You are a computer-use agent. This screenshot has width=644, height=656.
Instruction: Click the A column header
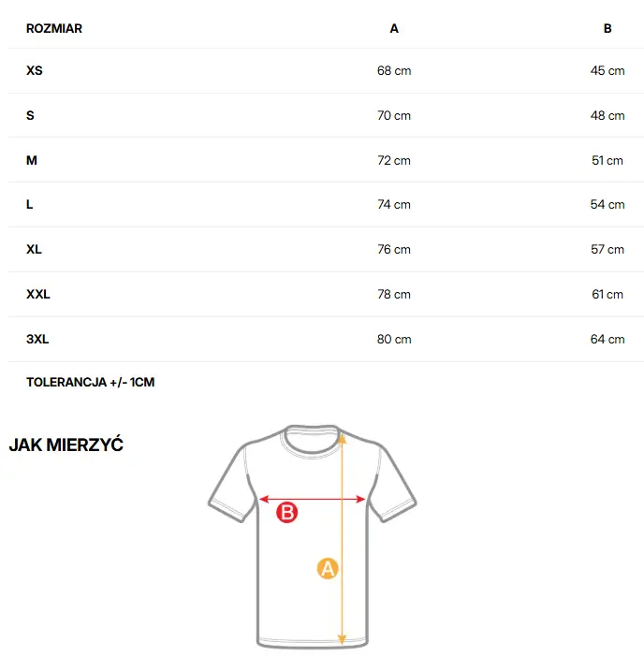[x=394, y=29]
